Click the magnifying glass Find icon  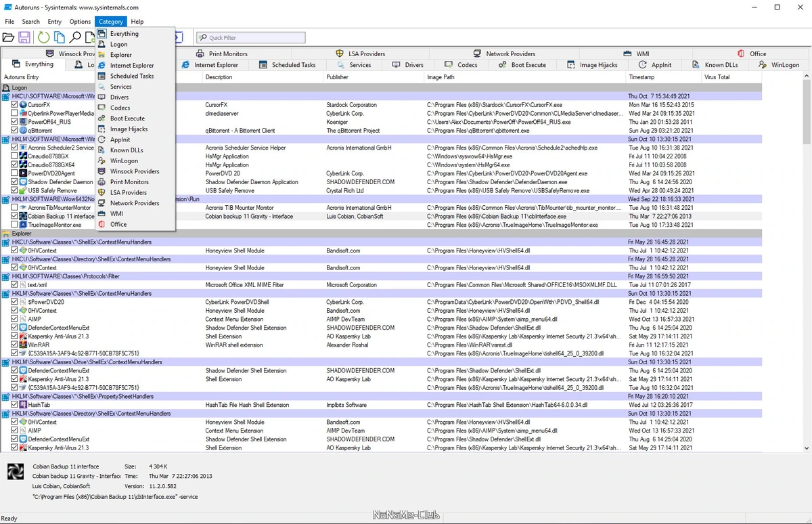pos(75,38)
